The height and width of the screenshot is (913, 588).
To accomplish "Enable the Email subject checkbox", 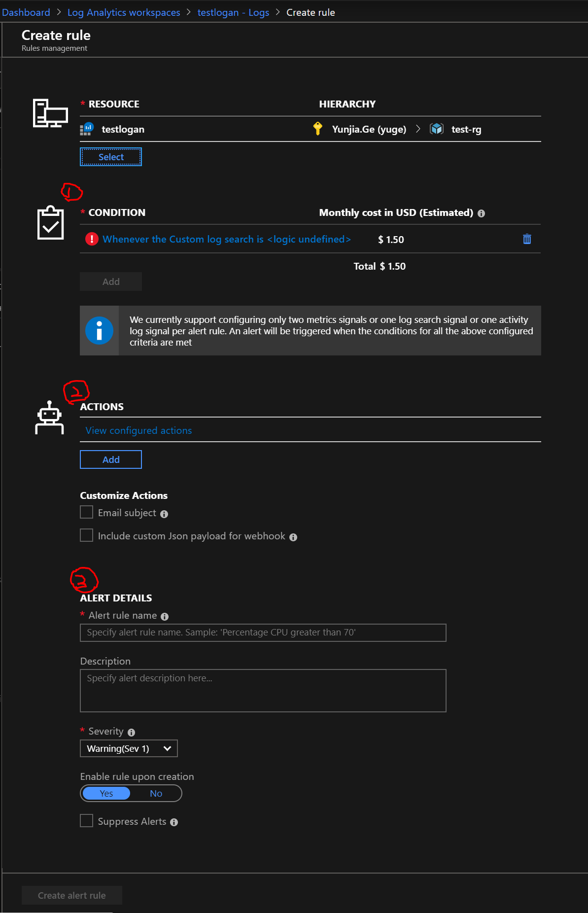I will pyautogui.click(x=87, y=513).
